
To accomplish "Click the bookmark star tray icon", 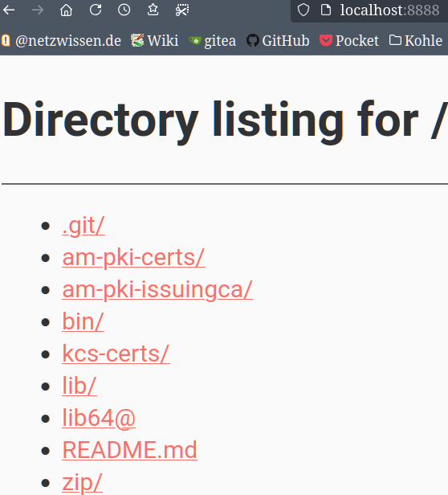I will click(153, 10).
